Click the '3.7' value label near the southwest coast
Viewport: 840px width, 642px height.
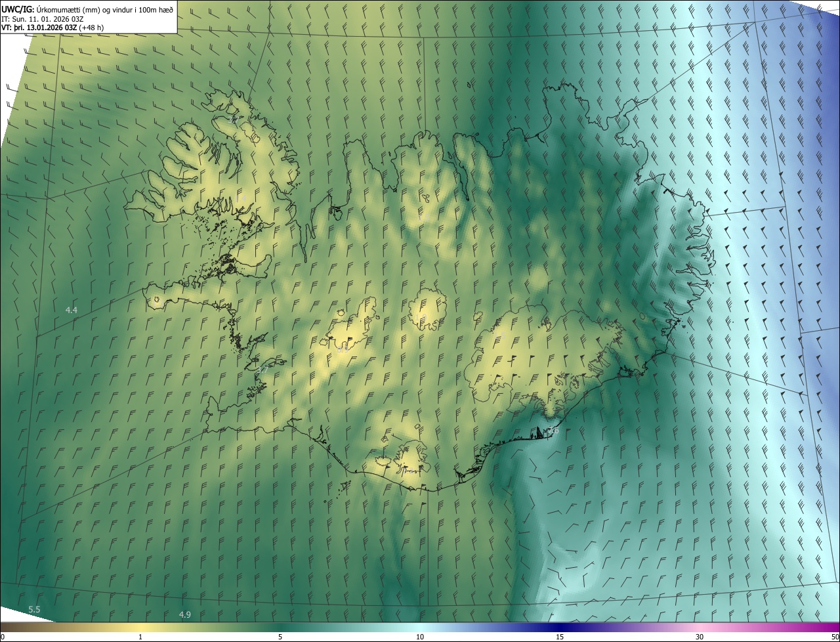(262, 370)
